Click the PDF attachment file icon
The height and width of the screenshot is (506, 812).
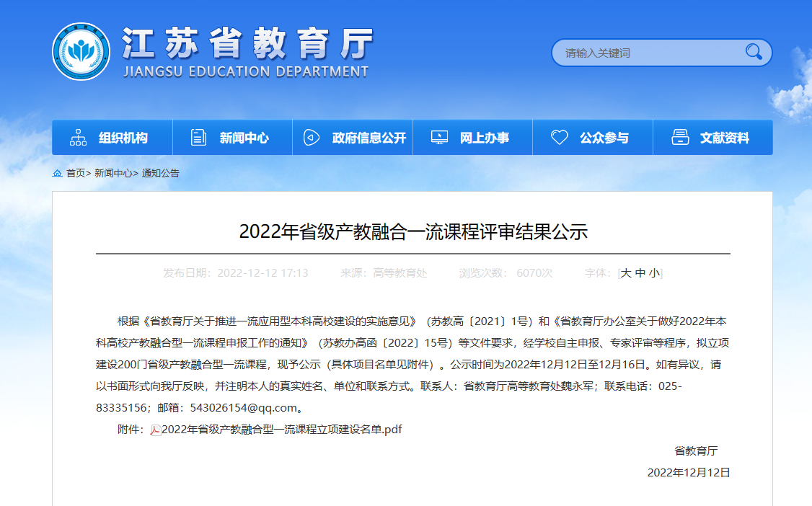(156, 430)
